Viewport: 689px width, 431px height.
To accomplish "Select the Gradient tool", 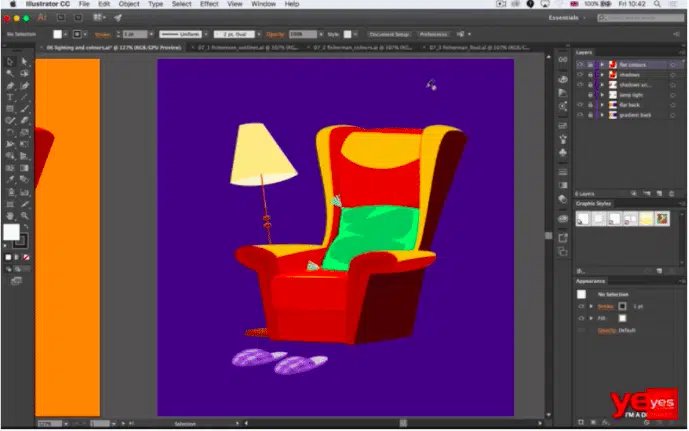I will click(24, 168).
